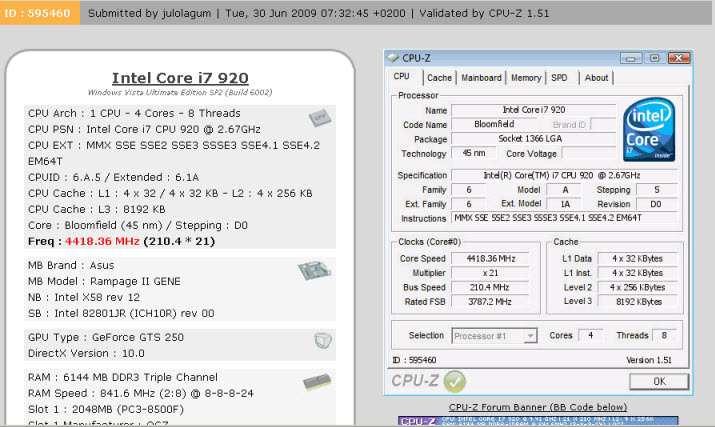Click the GPU shield icon beside GeForce GTS 250

[322, 340]
